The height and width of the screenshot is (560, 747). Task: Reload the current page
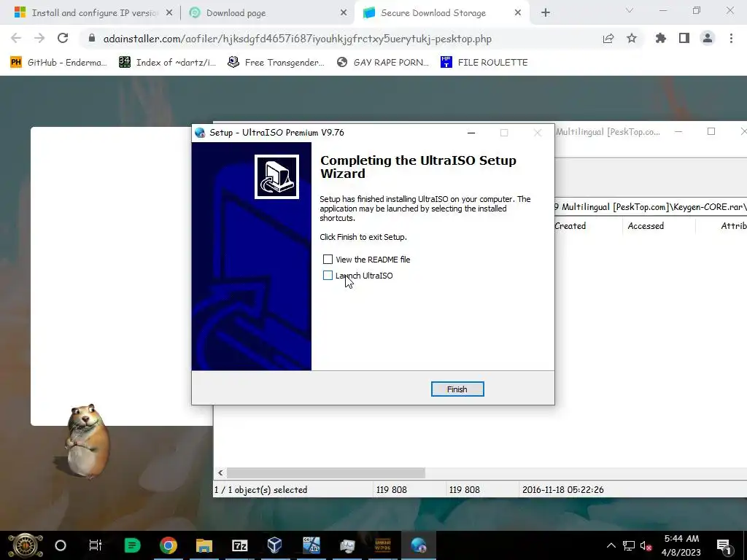point(63,39)
